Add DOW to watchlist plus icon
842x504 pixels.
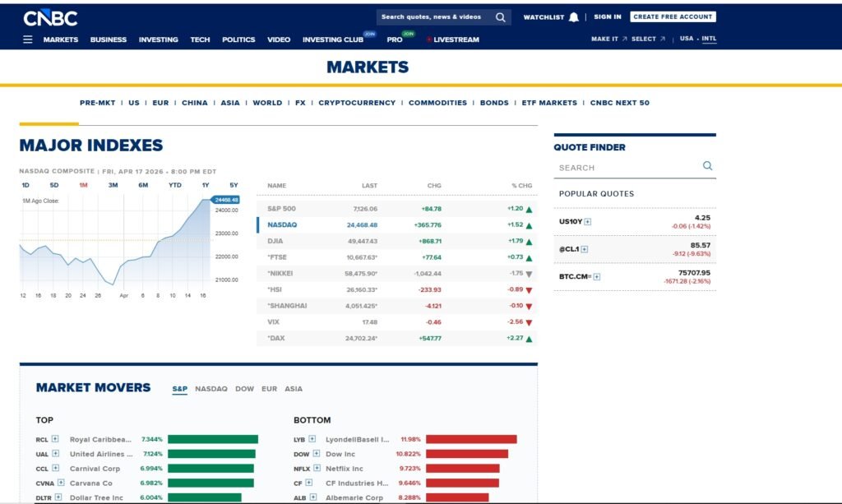(x=317, y=454)
